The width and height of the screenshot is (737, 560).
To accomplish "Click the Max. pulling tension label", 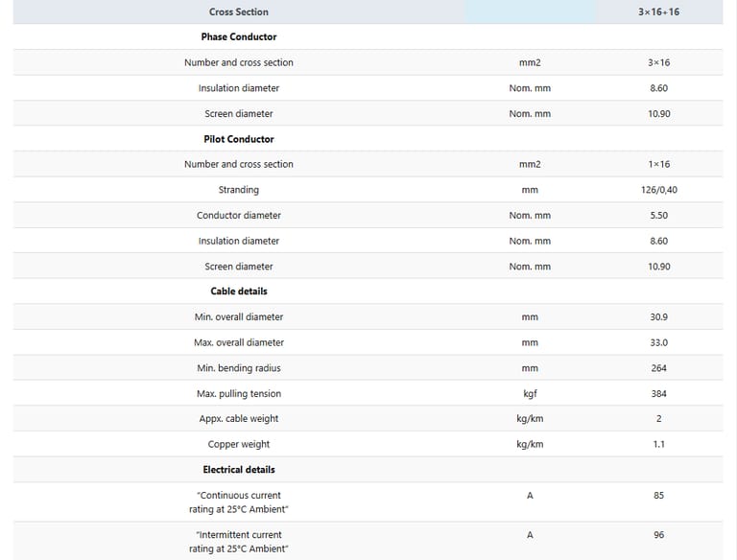I will pos(239,393).
